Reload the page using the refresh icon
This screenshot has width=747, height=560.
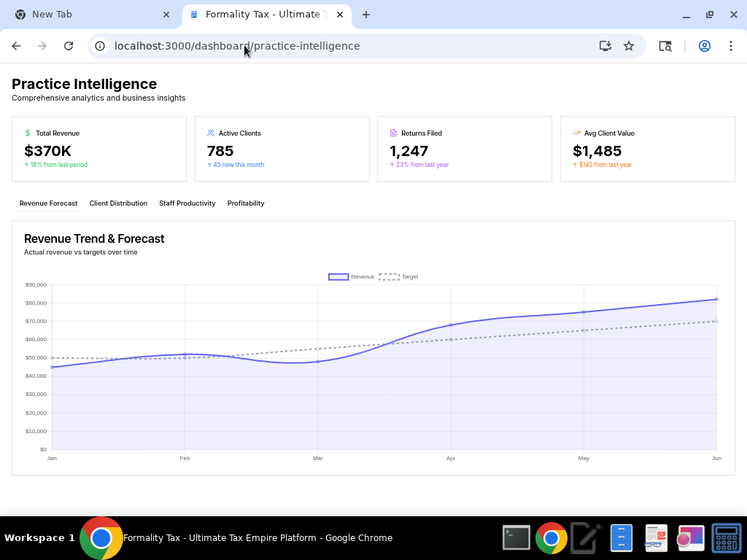(69, 46)
